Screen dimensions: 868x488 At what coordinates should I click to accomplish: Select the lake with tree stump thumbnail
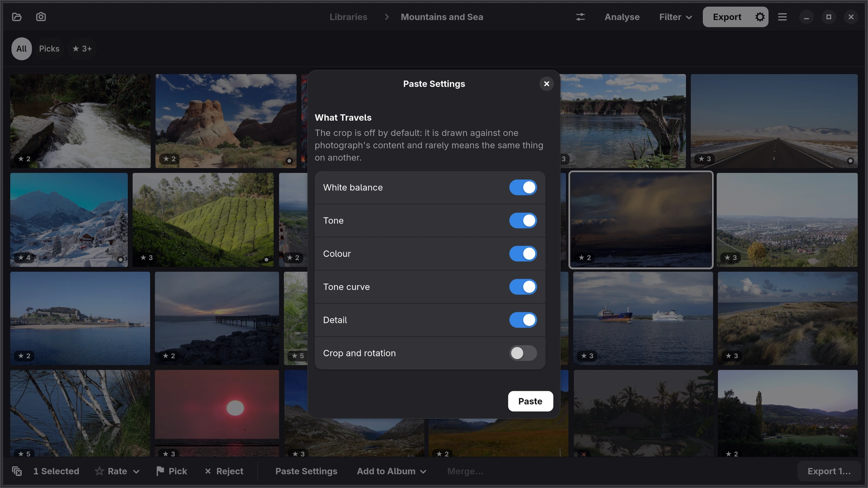pos(623,121)
